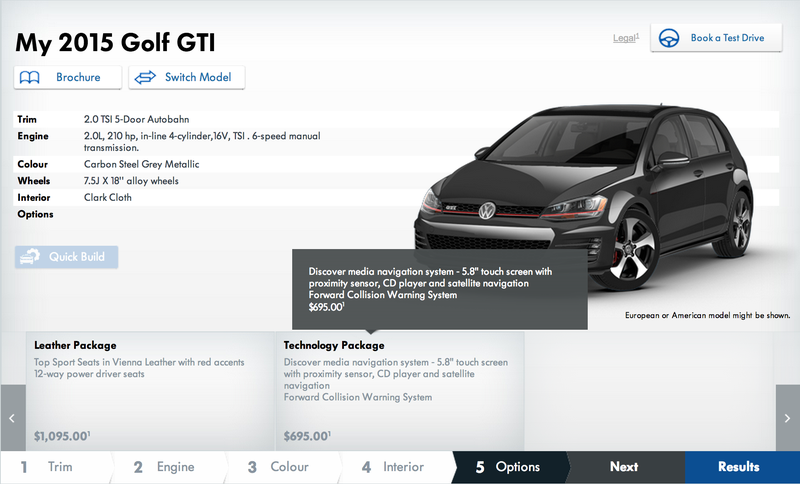This screenshot has height=484, width=800.
Task: Go to step 1 Trim
Action: coord(56,467)
